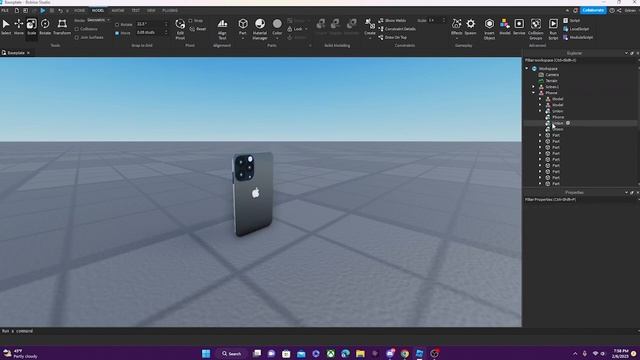This screenshot has width=640, height=360.
Task: Click the Model icon in Advanced group
Action: point(505,27)
